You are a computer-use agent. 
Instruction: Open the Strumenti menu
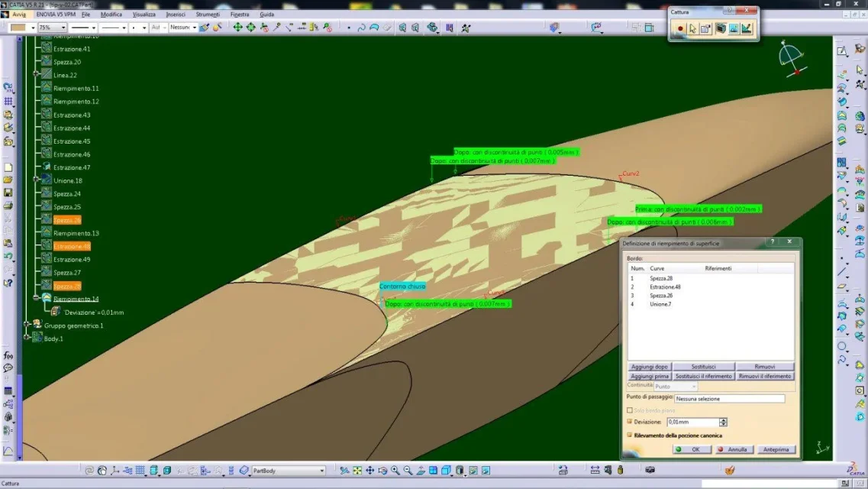click(x=207, y=15)
